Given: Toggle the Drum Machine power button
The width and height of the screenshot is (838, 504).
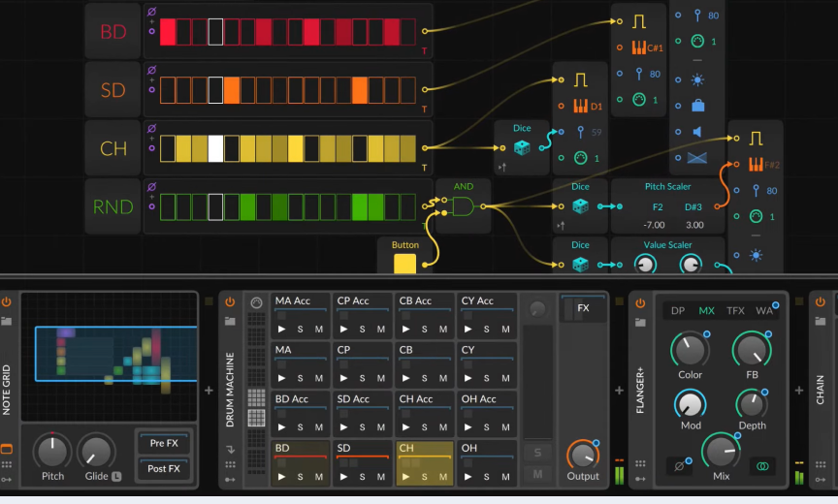Looking at the screenshot, I should coord(230,301).
